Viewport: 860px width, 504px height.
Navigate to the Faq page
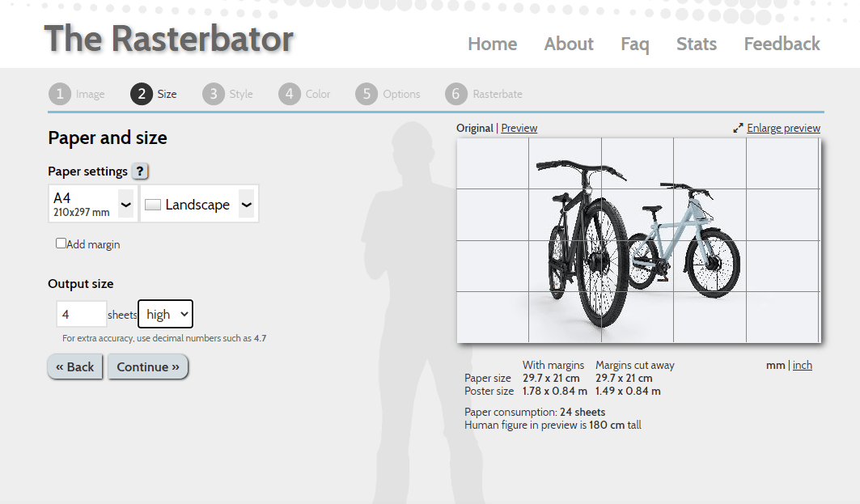(x=635, y=44)
